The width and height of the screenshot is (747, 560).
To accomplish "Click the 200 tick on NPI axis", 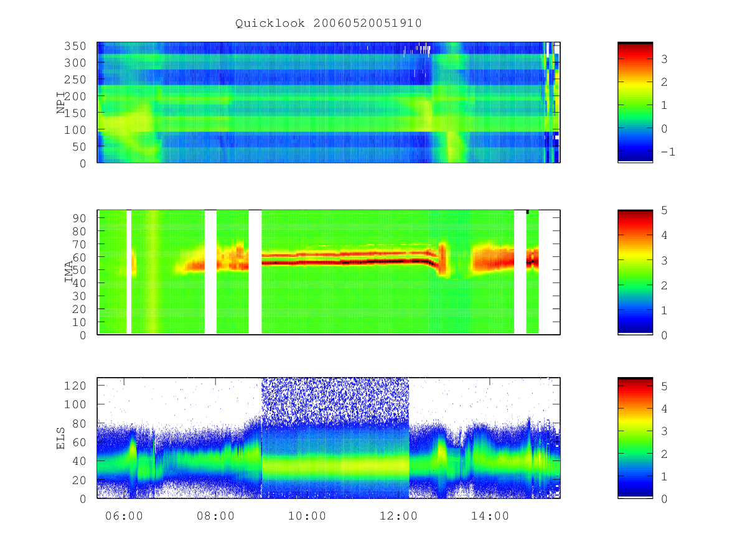I will tap(76, 96).
